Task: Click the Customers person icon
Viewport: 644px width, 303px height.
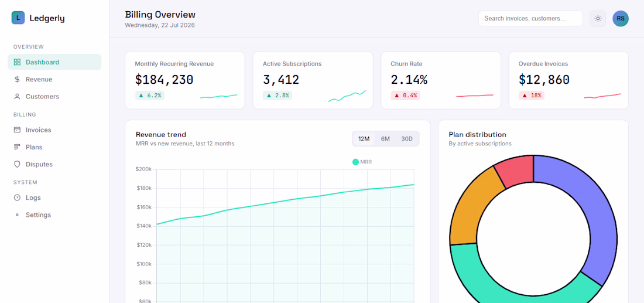Action: [17, 97]
